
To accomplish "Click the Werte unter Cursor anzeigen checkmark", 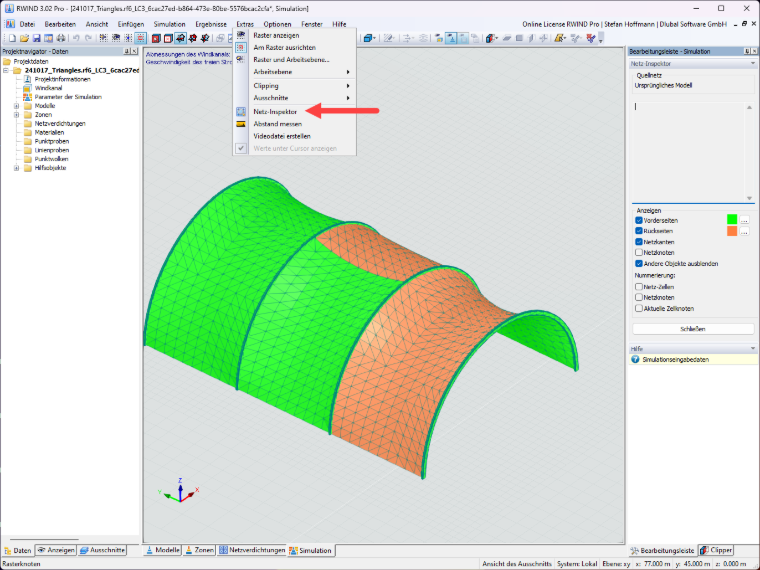I will point(241,148).
